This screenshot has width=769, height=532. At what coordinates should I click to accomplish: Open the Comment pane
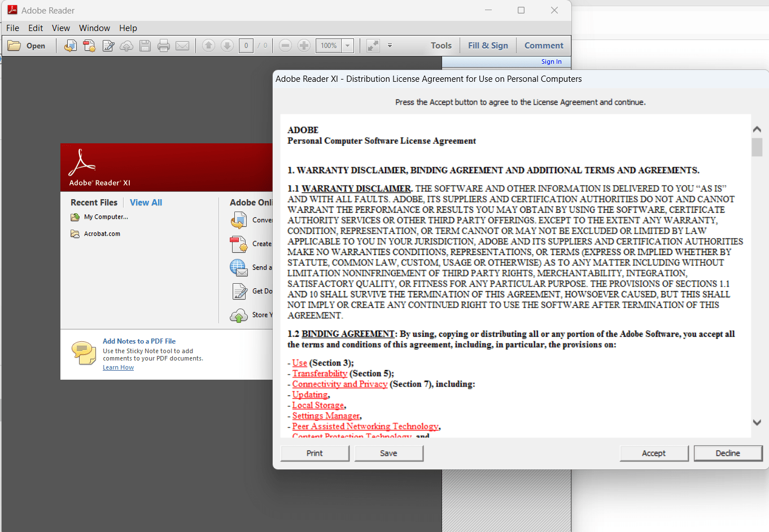tap(544, 46)
